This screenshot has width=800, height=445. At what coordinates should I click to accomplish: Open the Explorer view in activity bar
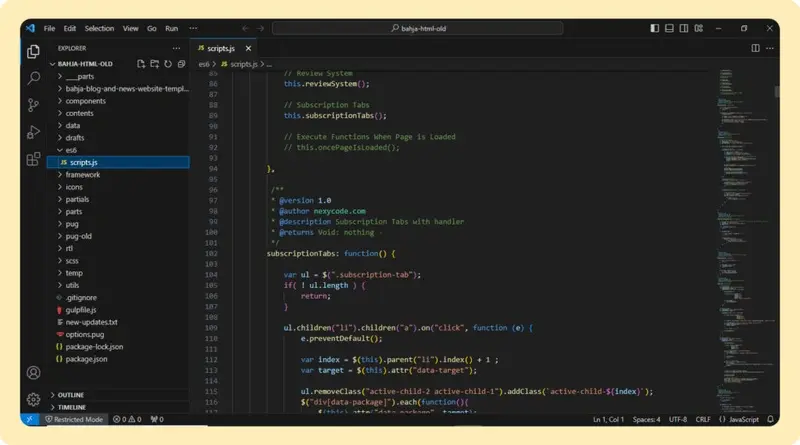click(x=33, y=52)
